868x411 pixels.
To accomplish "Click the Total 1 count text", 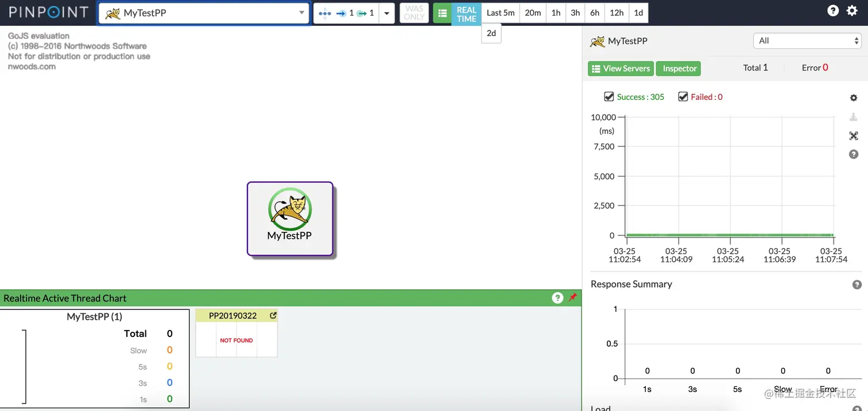I will click(755, 68).
